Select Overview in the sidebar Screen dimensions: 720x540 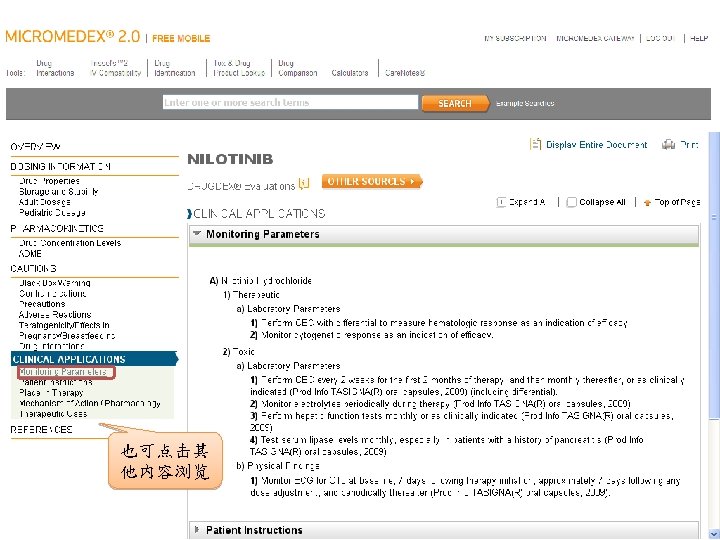coord(35,147)
